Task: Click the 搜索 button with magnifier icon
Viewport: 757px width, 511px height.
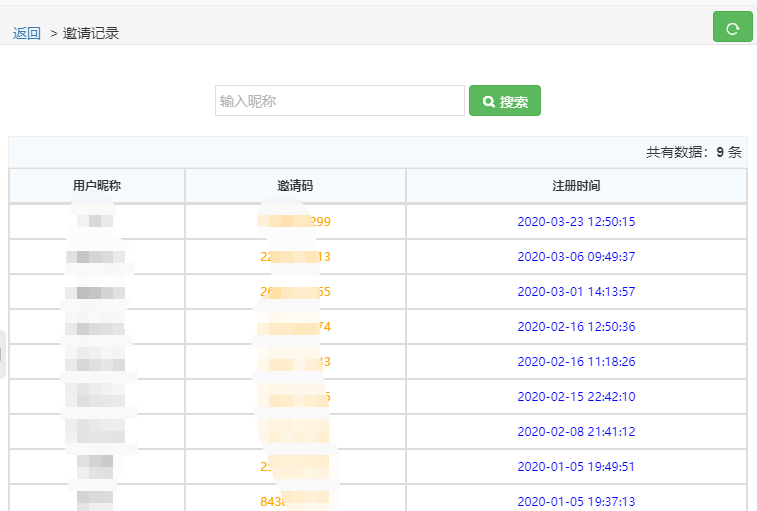Action: [505, 101]
